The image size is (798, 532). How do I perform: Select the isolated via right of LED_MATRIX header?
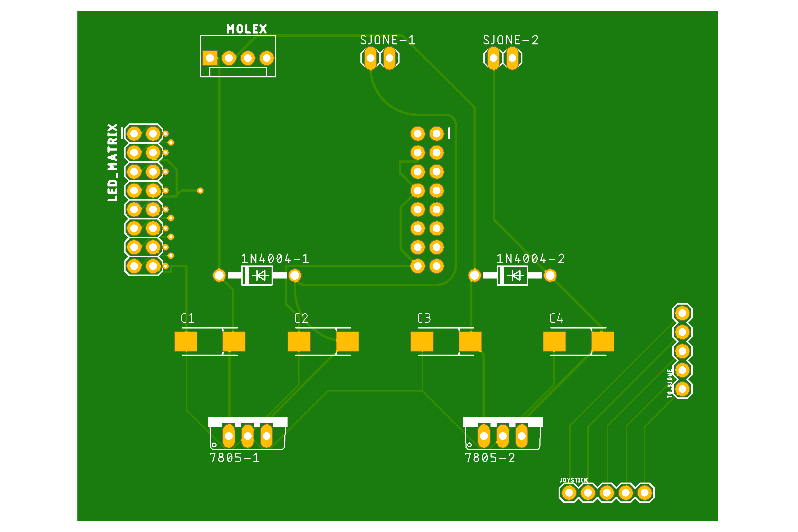(201, 191)
